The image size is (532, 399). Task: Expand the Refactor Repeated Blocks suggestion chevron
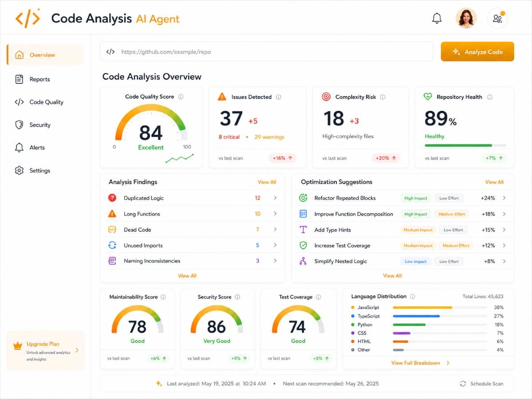(504, 198)
